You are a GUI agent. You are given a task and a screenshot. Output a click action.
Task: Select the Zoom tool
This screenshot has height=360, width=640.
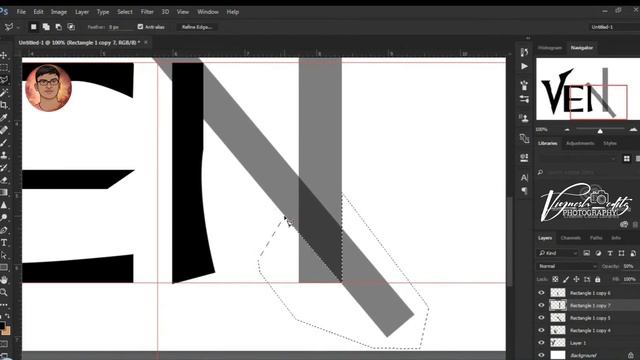click(x=4, y=292)
